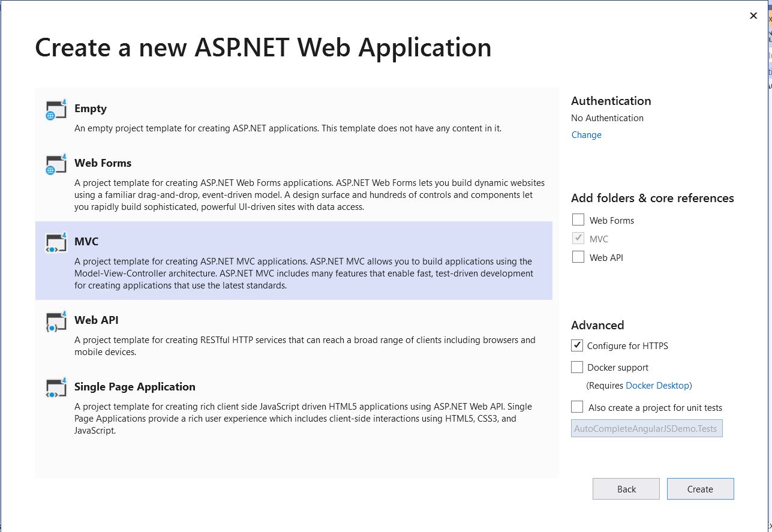Uncheck Configure for HTTPS
The width and height of the screenshot is (772, 532).
pyautogui.click(x=577, y=345)
